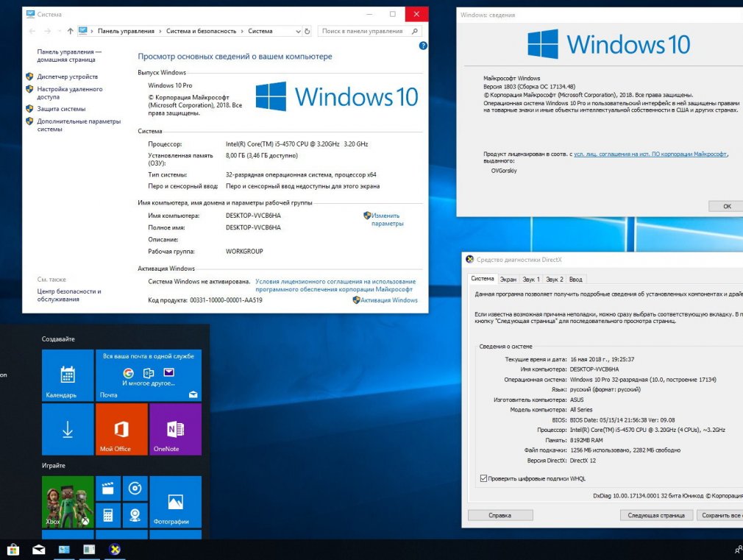This screenshot has height=560, width=743.
Task: Select computer name DESKTOP-VVCB6HA value
Action: point(253,216)
